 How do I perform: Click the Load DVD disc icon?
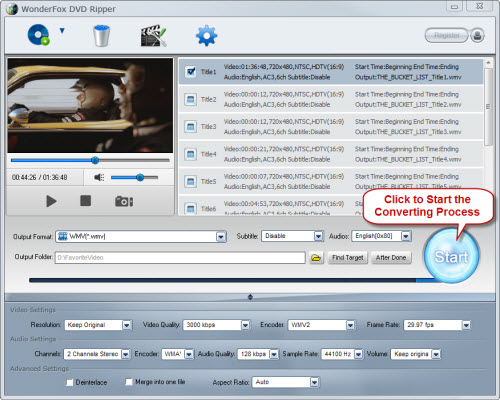click(x=39, y=35)
